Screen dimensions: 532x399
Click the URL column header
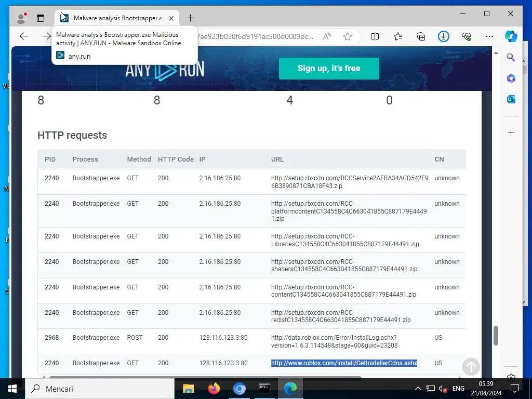(x=277, y=159)
